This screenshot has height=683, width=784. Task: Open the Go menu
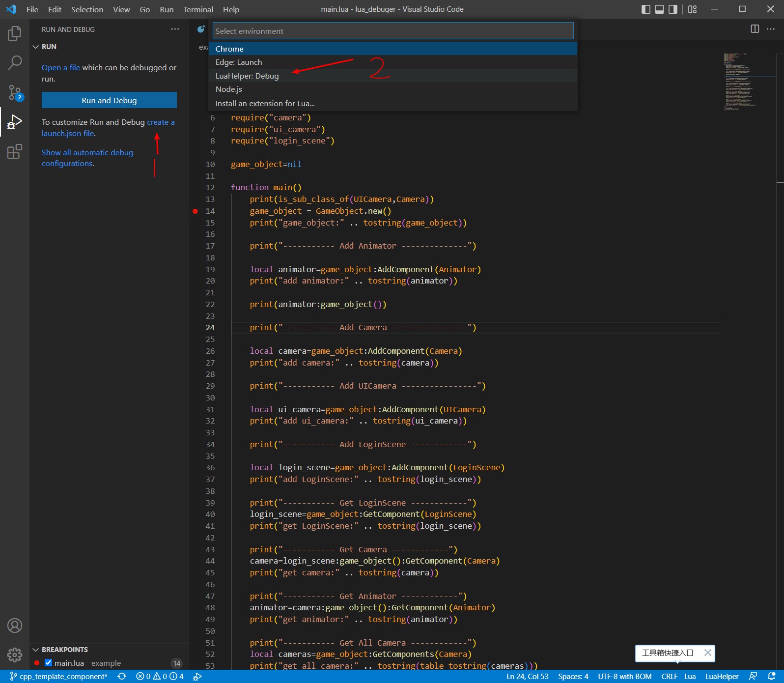(x=144, y=9)
